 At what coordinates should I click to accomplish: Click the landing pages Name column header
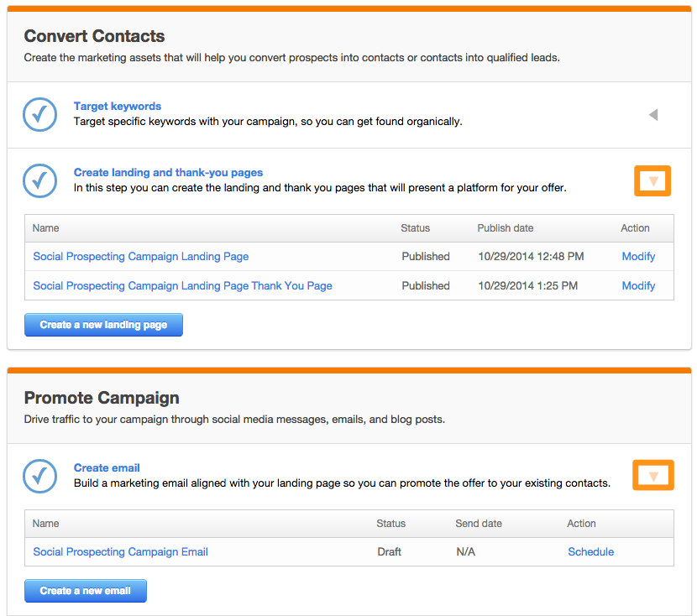46,228
